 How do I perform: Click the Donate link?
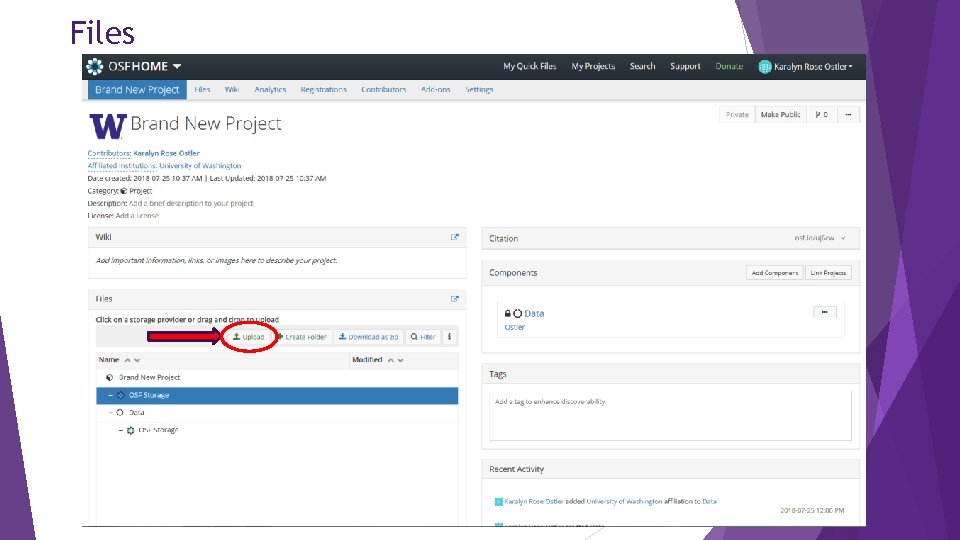pyautogui.click(x=729, y=66)
